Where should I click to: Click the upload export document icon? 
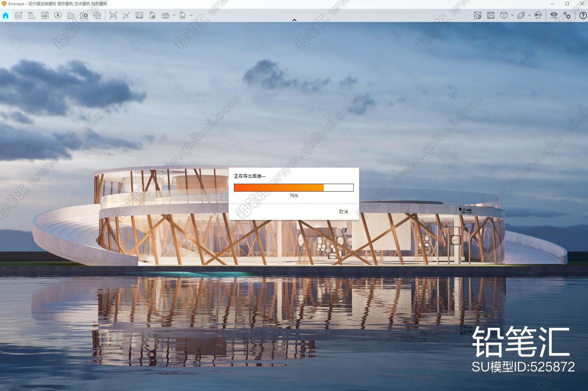coord(152,15)
